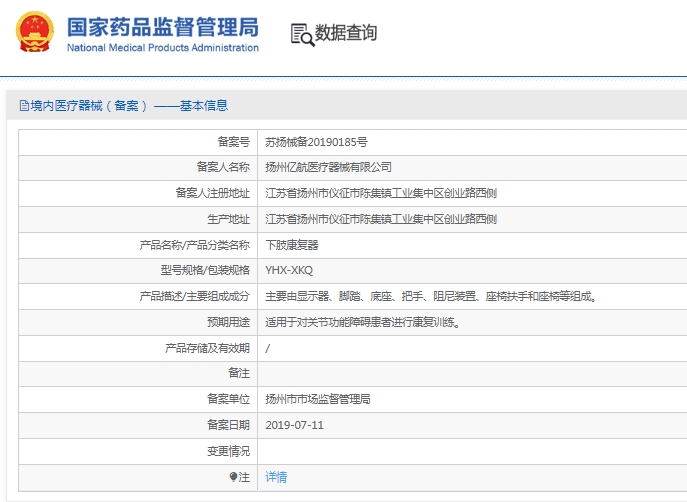The image size is (687, 502).
Task: Select the model value YHX-XKQ
Action: [x=289, y=270]
